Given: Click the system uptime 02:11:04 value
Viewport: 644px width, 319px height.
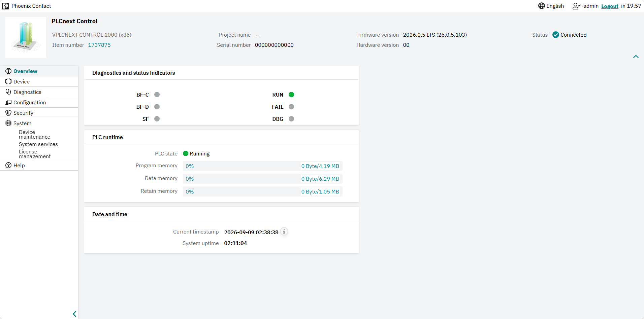Looking at the screenshot, I should coord(235,243).
